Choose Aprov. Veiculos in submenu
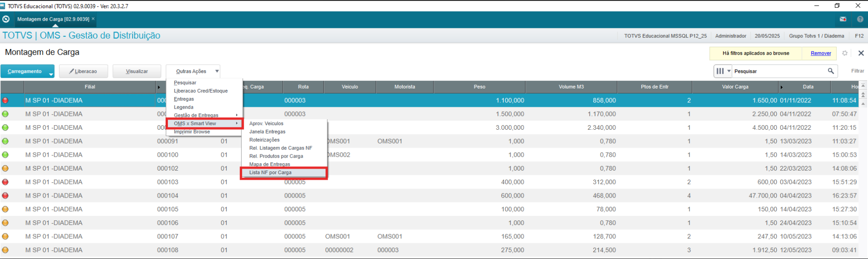868x259 pixels. 266,123
